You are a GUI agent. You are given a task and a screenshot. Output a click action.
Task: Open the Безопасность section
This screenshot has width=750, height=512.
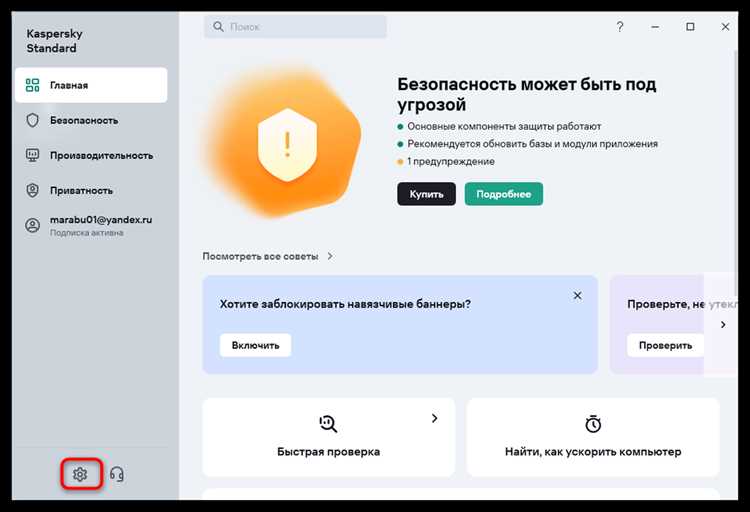tap(91, 120)
